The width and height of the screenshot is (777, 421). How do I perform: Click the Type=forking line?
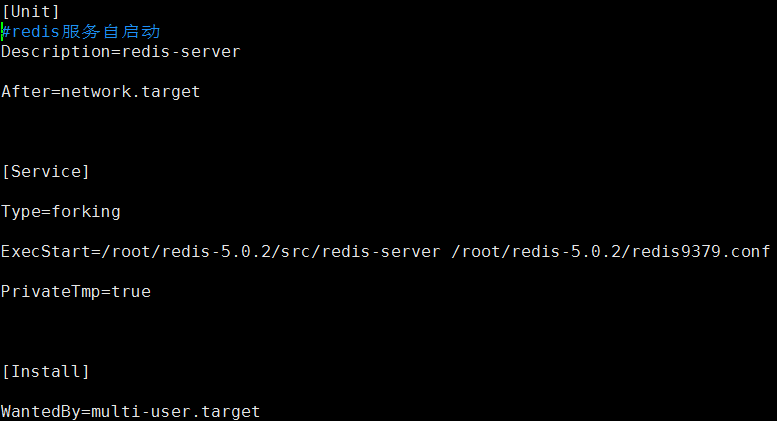pyautogui.click(x=61, y=212)
